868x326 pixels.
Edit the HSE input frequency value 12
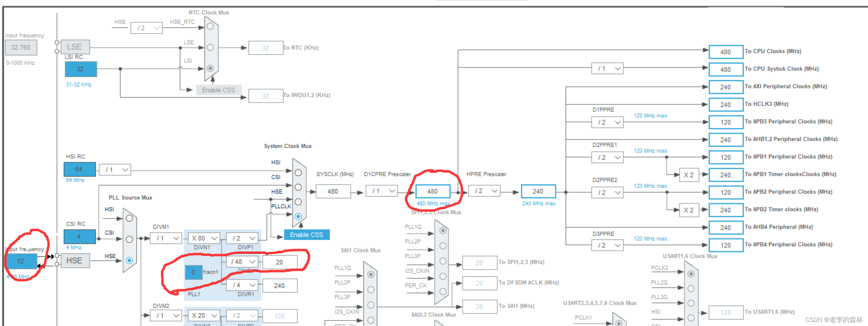pyautogui.click(x=21, y=261)
